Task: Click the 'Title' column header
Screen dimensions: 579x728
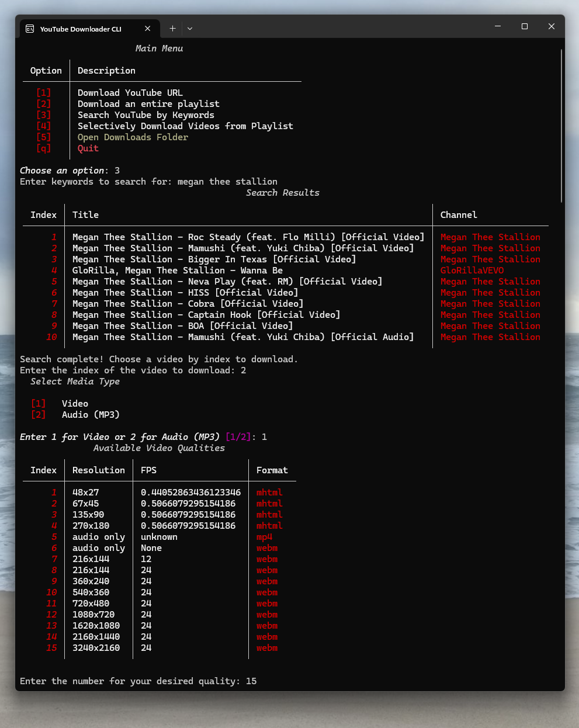Action: click(x=85, y=215)
